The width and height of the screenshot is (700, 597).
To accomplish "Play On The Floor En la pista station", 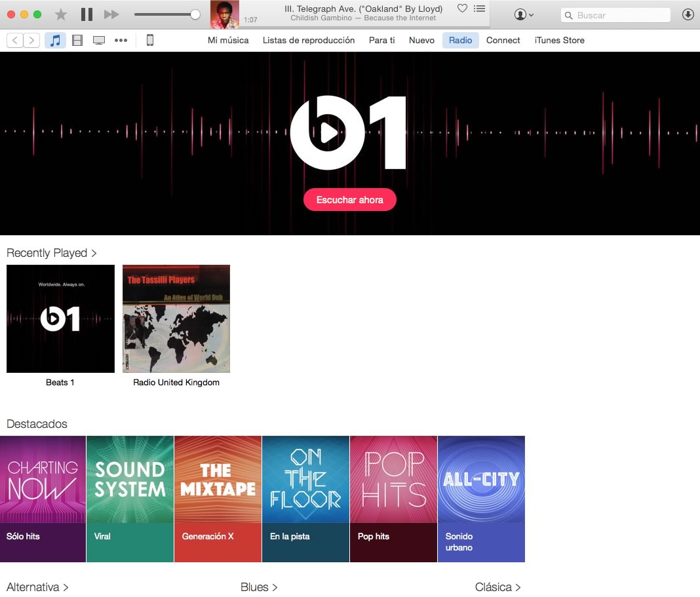I will pyautogui.click(x=306, y=499).
